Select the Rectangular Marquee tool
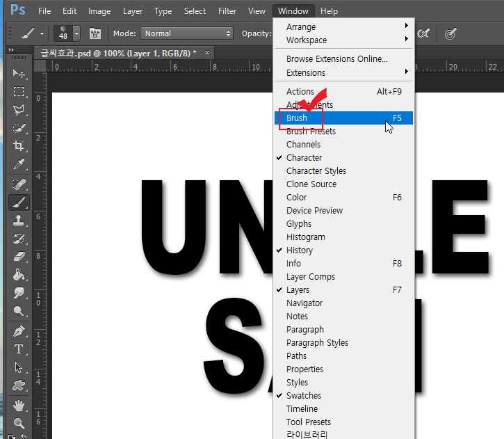This screenshot has height=439, width=504. [x=19, y=92]
